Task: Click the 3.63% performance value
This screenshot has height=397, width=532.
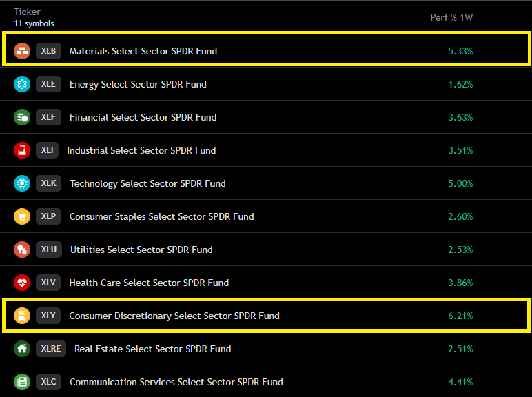Action: point(460,117)
